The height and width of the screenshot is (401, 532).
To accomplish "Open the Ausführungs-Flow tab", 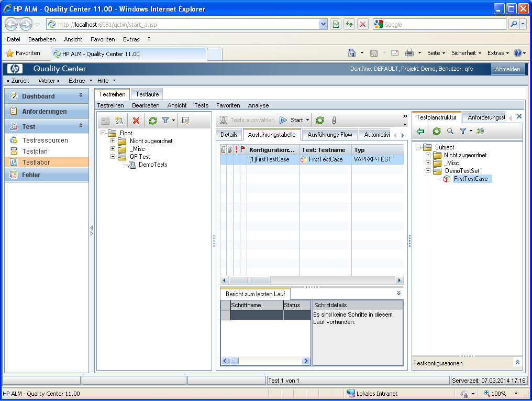I will tap(330, 135).
